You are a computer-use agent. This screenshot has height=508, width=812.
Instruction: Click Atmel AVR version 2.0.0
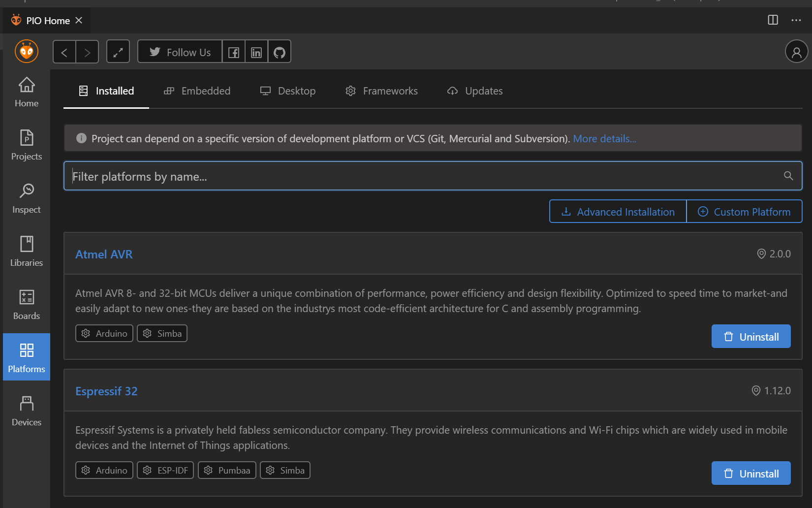click(774, 254)
